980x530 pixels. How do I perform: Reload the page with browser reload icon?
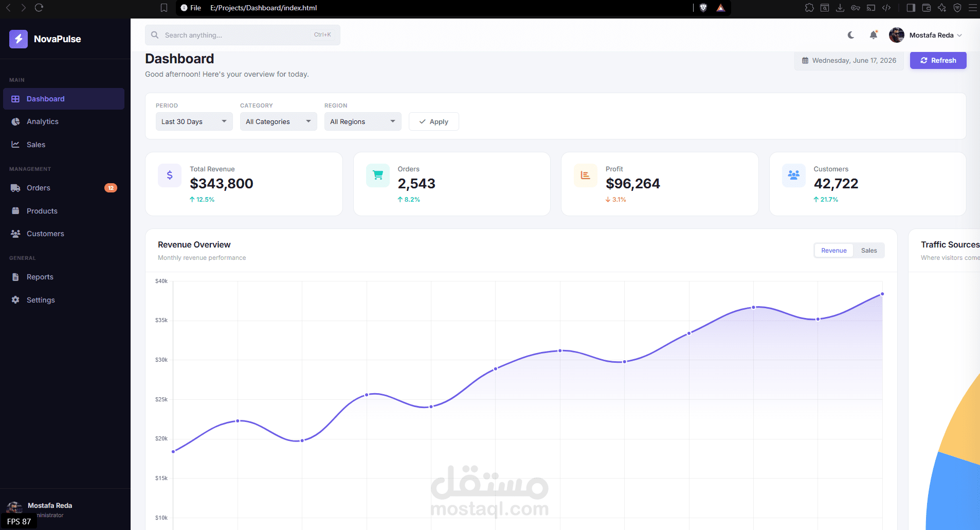tap(39, 8)
